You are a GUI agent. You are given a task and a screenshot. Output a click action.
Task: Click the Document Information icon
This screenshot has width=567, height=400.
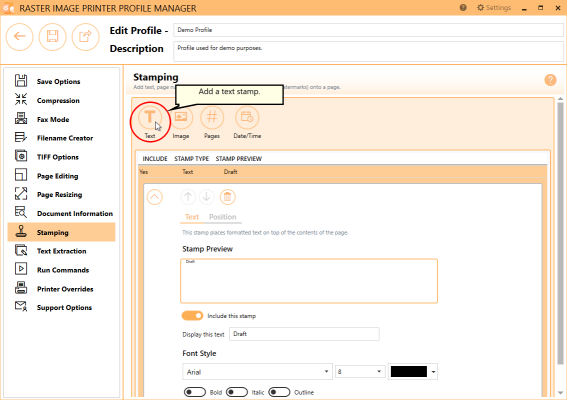(x=21, y=212)
